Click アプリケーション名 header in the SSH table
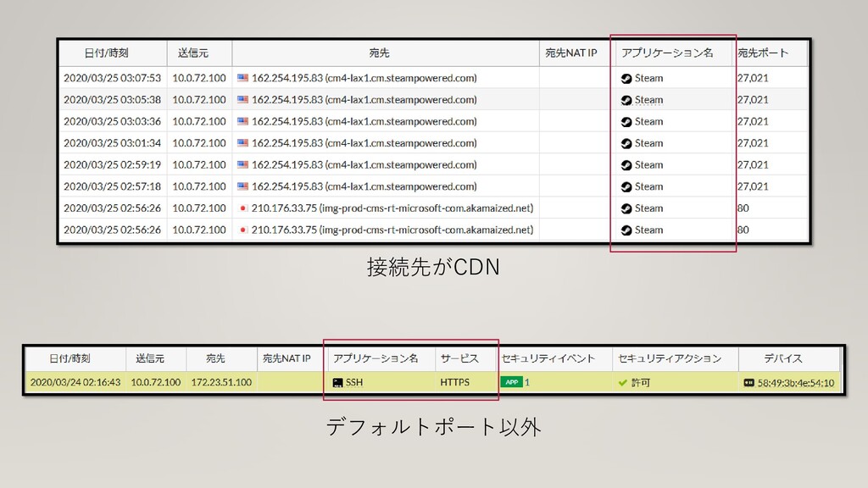This screenshot has height=488, width=868. pyautogui.click(x=376, y=358)
